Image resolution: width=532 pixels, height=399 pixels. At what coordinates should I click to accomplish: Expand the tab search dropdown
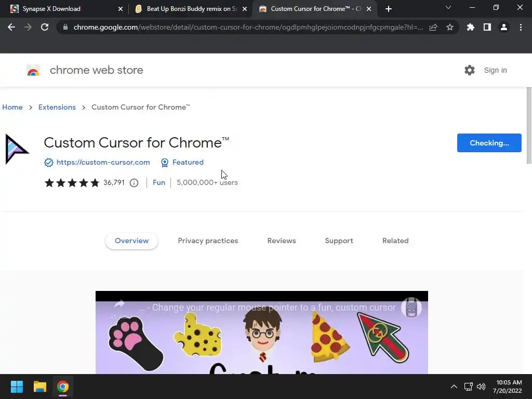click(x=448, y=7)
